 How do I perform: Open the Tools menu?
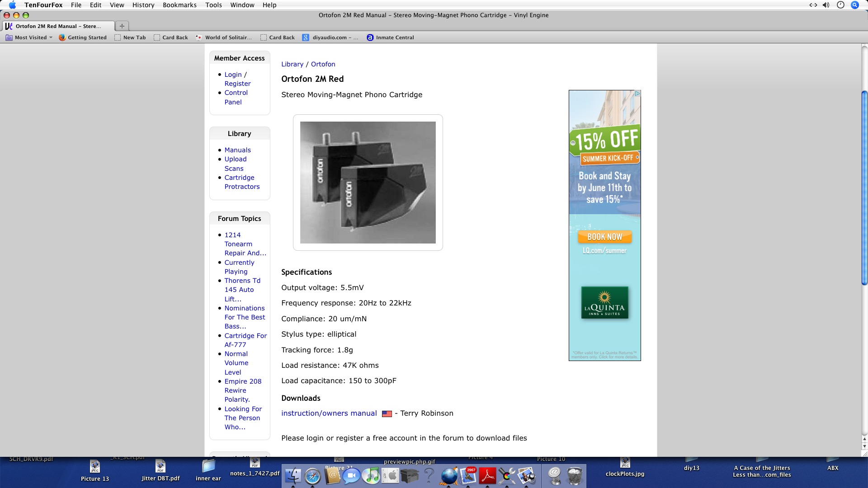(x=213, y=5)
